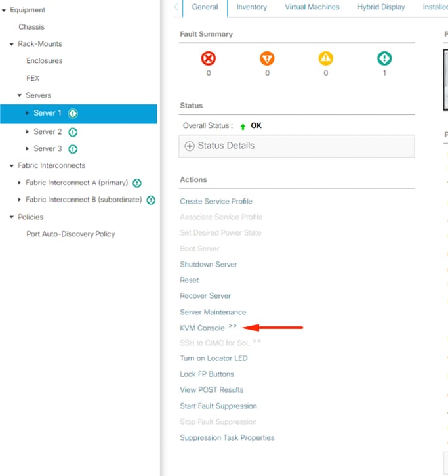Select Chassis in the tree

pyautogui.click(x=31, y=27)
